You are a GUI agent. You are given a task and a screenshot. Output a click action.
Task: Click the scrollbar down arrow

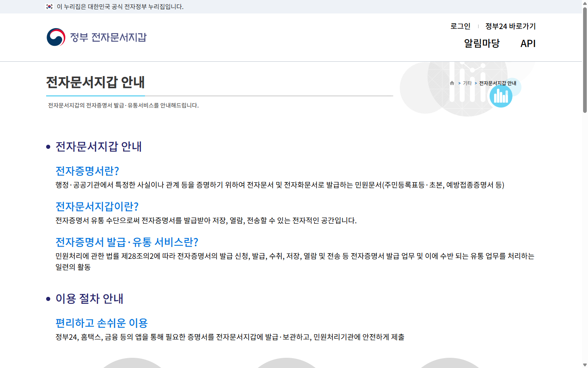pos(585,365)
